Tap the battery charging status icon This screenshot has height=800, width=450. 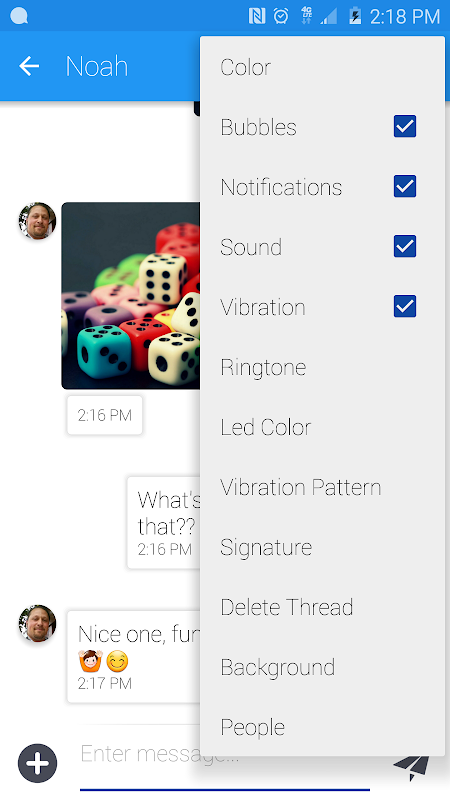[355, 16]
